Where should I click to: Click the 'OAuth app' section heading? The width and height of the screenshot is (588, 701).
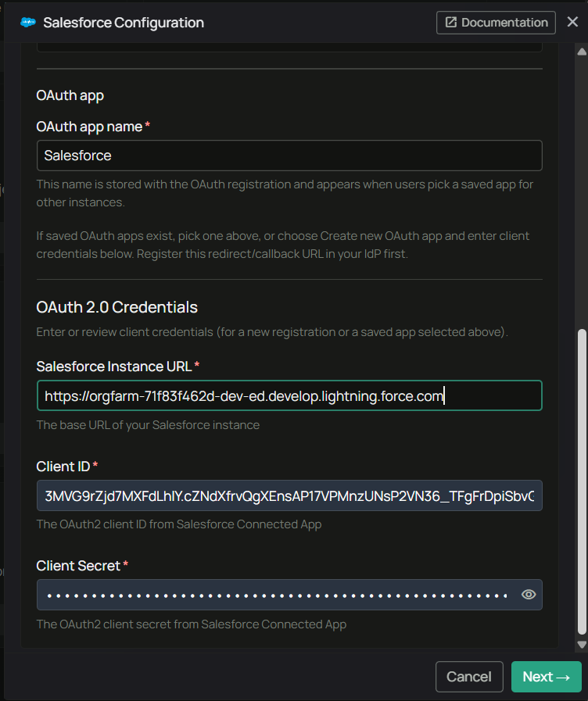(x=70, y=95)
